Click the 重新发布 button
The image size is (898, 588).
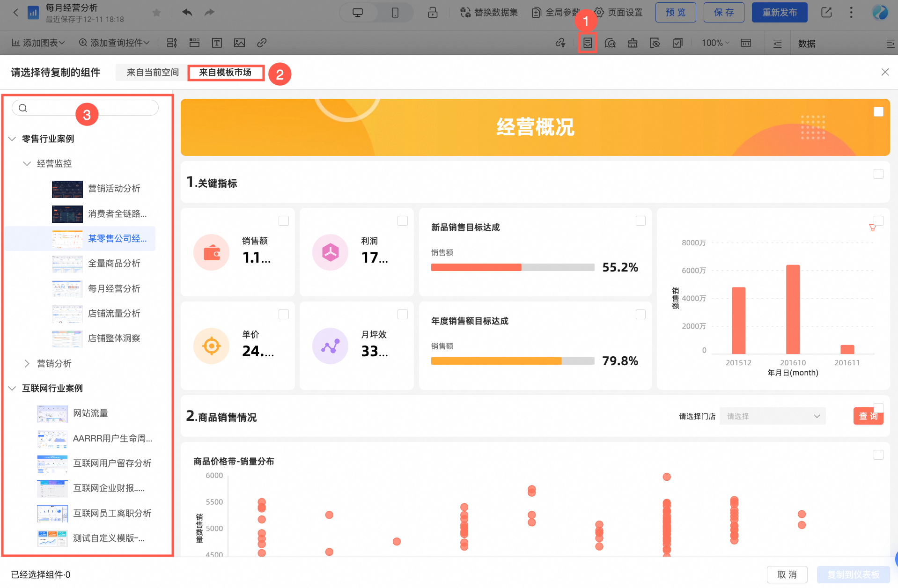click(x=780, y=13)
